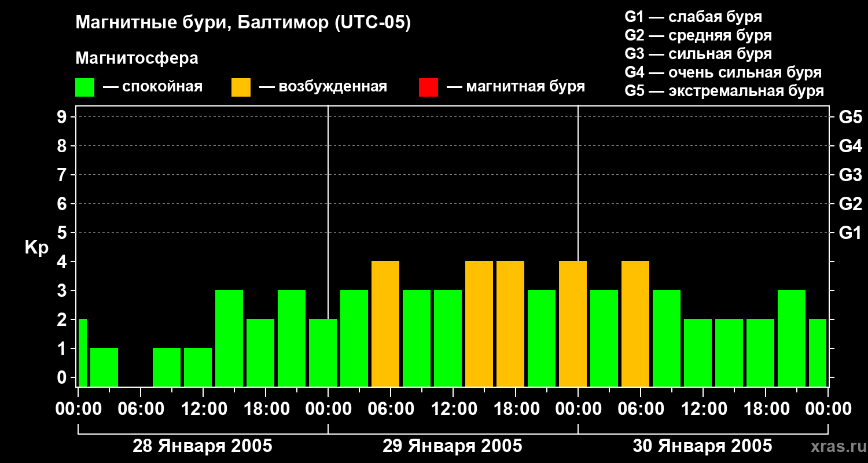Click the chart title 'Магнитные бури, Балтимор'

click(243, 23)
